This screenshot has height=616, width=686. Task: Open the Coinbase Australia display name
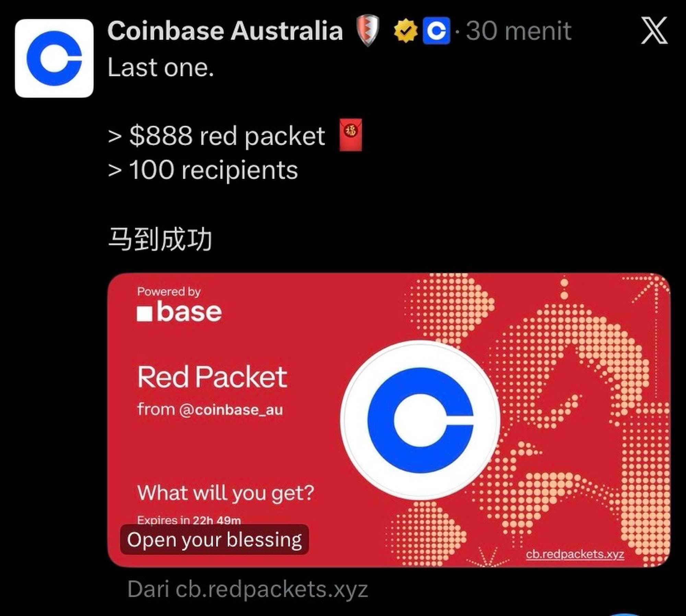pos(225,31)
